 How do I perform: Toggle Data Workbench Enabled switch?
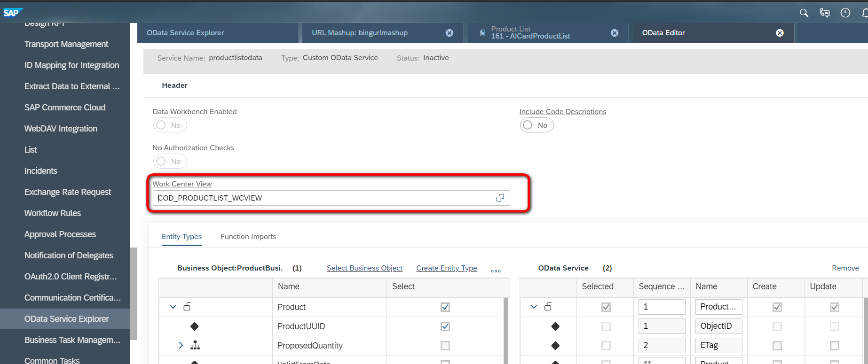coord(170,125)
